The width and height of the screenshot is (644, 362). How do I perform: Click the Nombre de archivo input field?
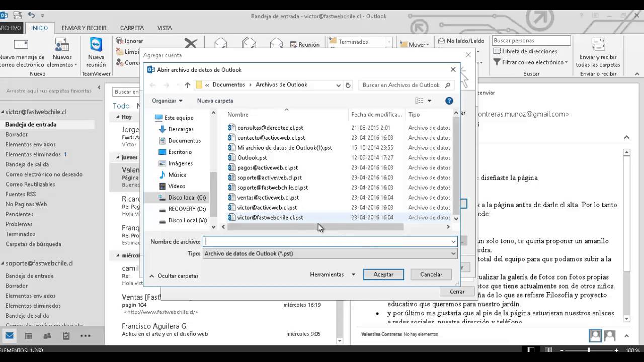pyautogui.click(x=330, y=242)
